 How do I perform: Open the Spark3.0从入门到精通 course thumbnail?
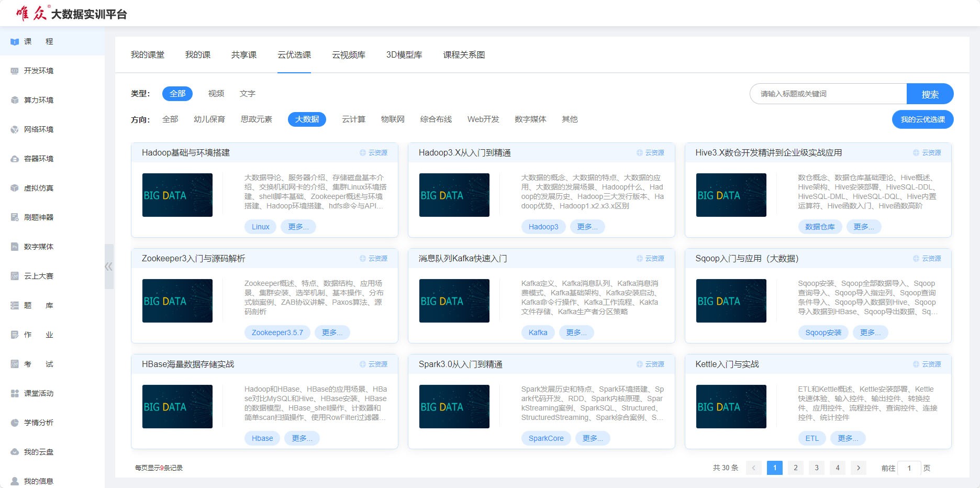pos(454,406)
